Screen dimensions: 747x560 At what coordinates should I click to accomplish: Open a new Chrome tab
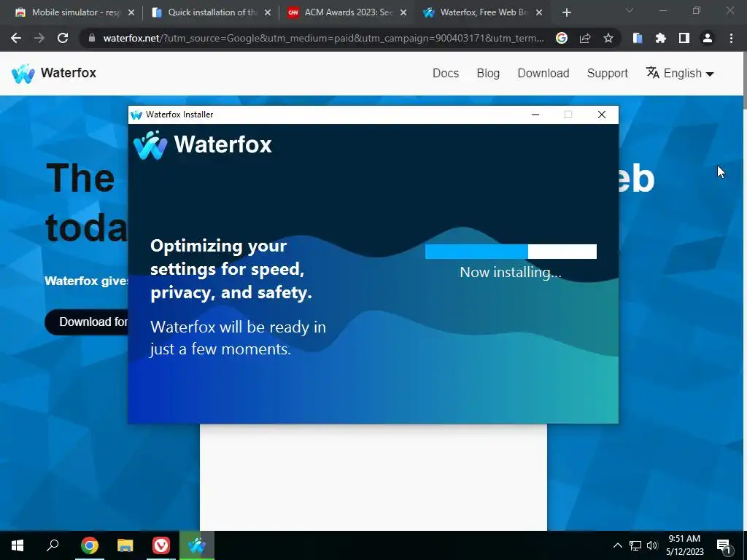coord(566,13)
